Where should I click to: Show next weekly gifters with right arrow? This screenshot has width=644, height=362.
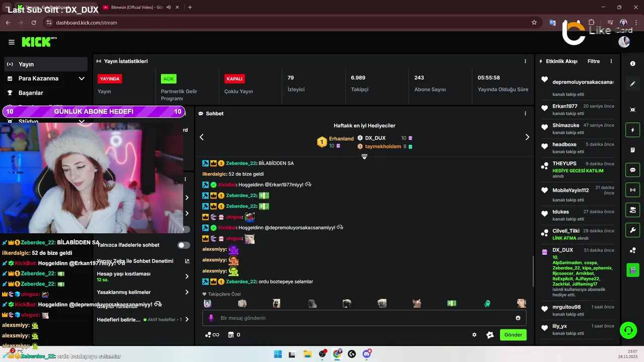[x=527, y=137]
